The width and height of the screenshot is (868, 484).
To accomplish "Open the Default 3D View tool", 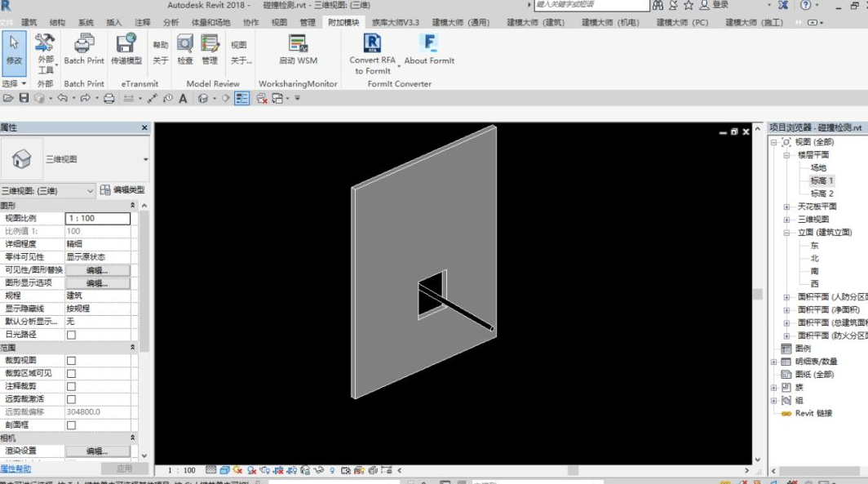I will [202, 98].
